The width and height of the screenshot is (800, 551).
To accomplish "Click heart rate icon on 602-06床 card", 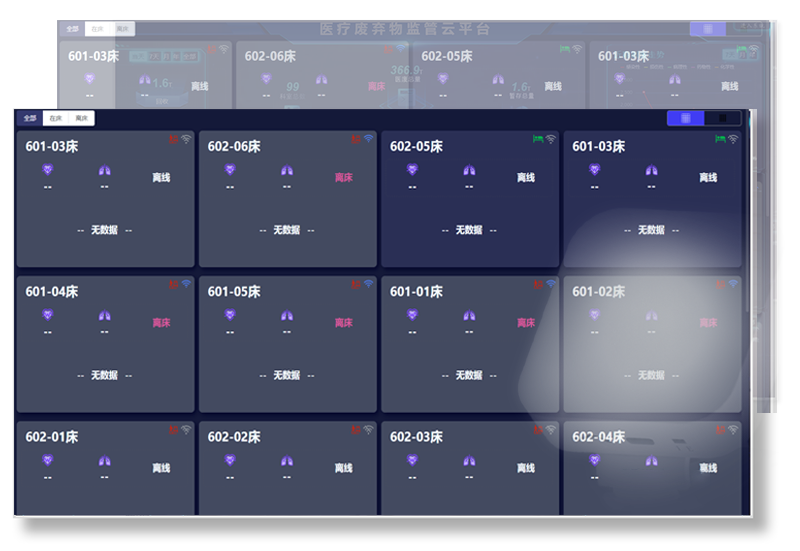I will click(x=230, y=171).
